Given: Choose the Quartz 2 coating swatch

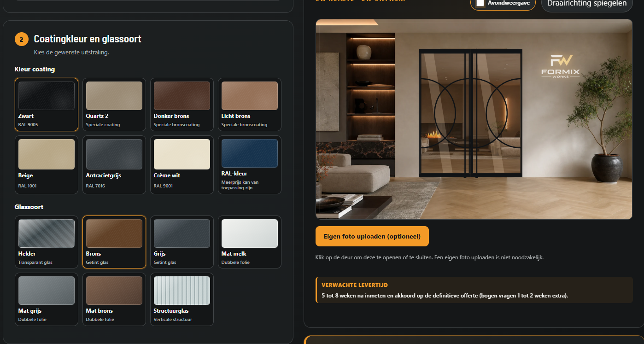Looking at the screenshot, I should tap(114, 105).
